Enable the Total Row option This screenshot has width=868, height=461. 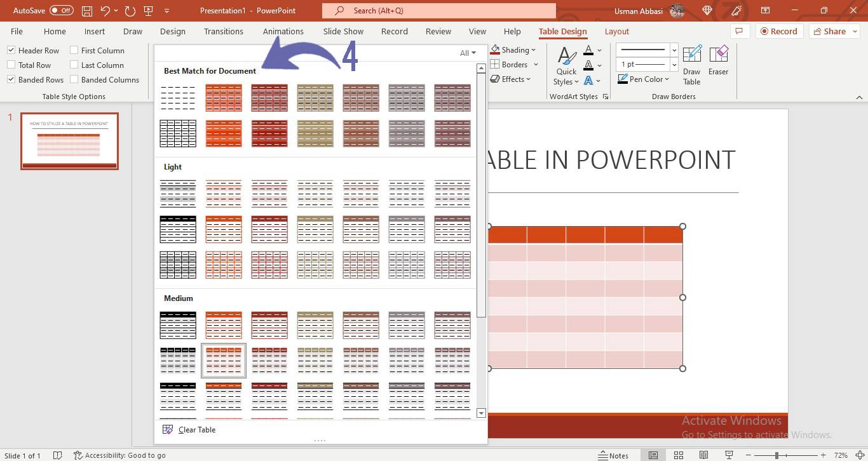point(11,65)
